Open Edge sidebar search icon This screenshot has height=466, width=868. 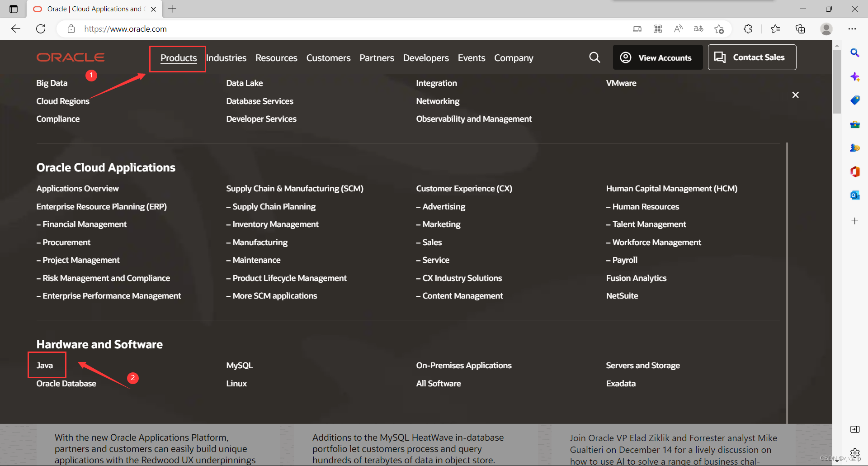[x=854, y=53]
